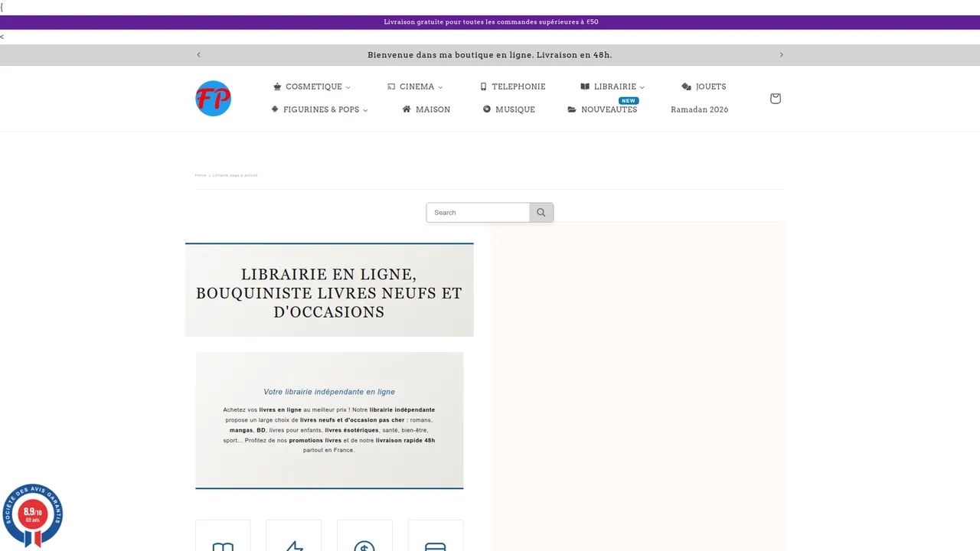Select the MAISON menu item
This screenshot has height=551, width=980.
pyautogui.click(x=426, y=109)
